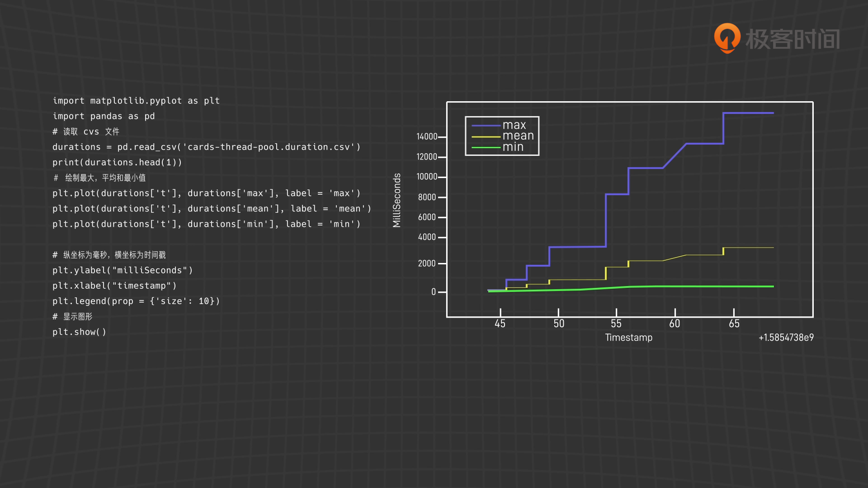Select the '# 读取 cvs 文件' comment
Image resolution: width=868 pixels, height=488 pixels.
coord(86,131)
